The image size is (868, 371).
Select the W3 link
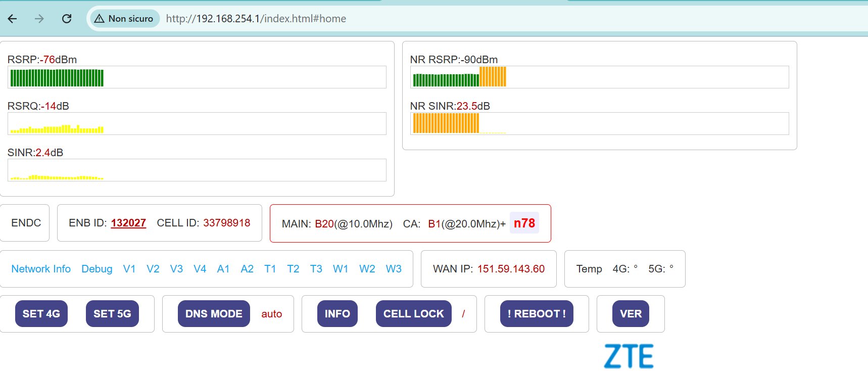point(394,269)
